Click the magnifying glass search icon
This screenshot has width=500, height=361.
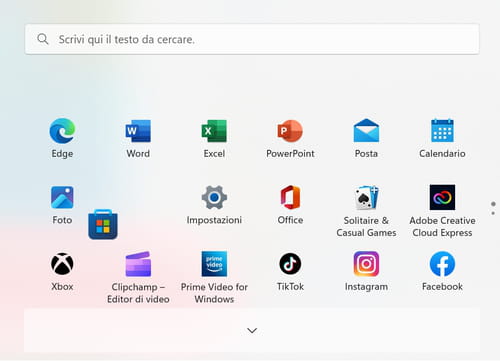[x=43, y=39]
